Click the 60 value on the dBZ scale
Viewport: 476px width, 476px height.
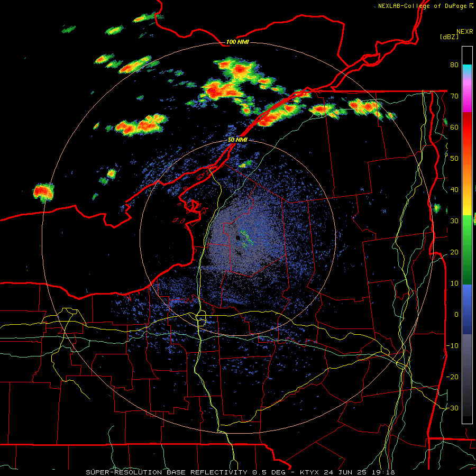click(454, 127)
